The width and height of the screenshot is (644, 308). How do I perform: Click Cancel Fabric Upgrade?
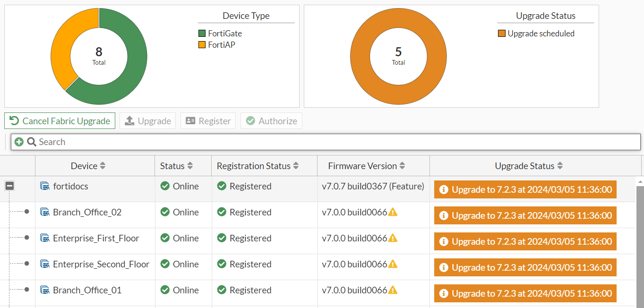(60, 120)
